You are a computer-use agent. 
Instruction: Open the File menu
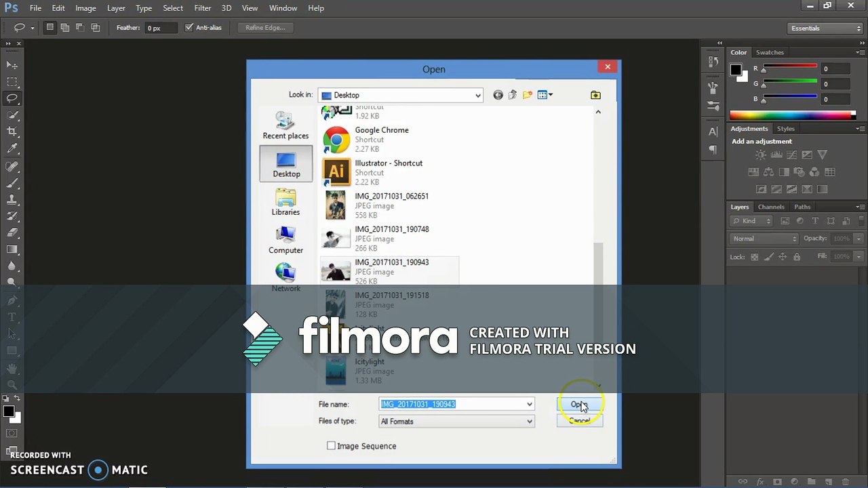tap(35, 8)
